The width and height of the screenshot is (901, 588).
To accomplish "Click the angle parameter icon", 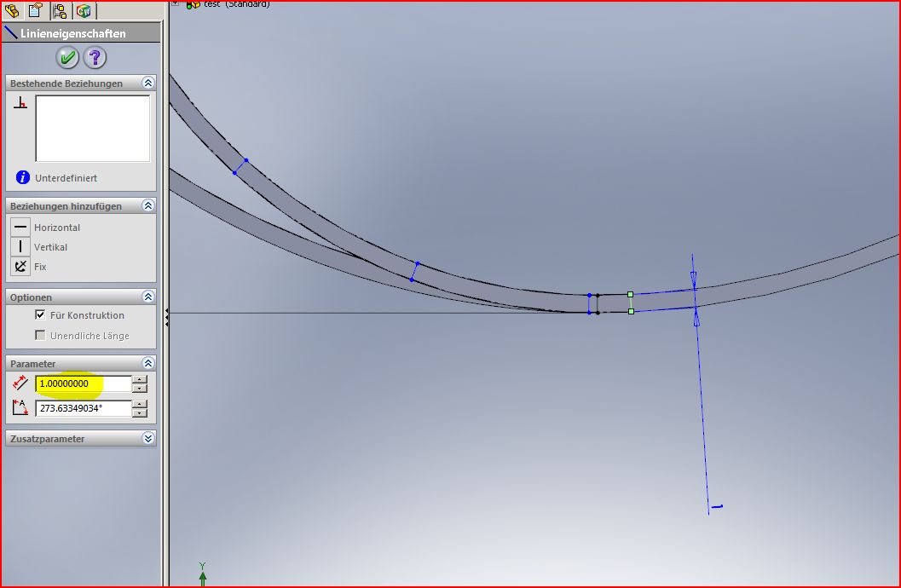I will [20, 407].
